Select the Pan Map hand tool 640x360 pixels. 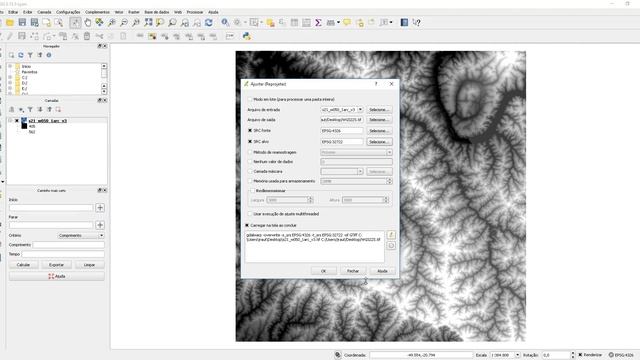tap(87, 22)
